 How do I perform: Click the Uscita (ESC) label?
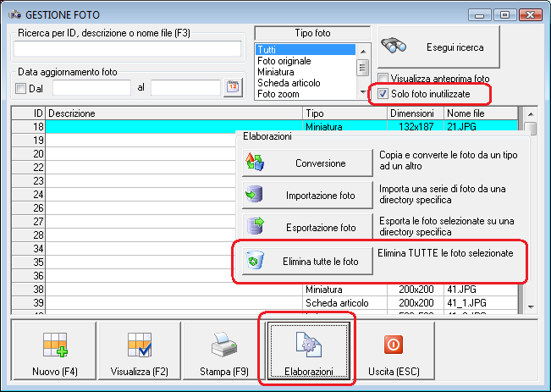pyautogui.click(x=394, y=372)
